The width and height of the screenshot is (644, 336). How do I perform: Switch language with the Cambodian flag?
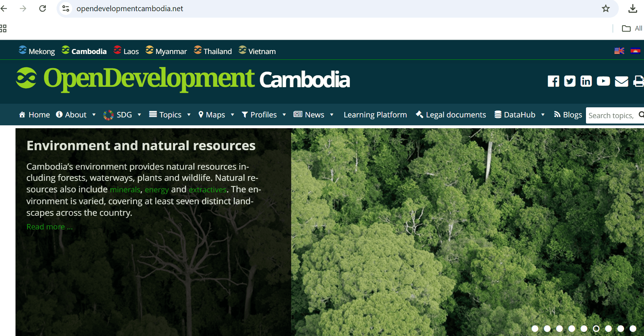635,51
